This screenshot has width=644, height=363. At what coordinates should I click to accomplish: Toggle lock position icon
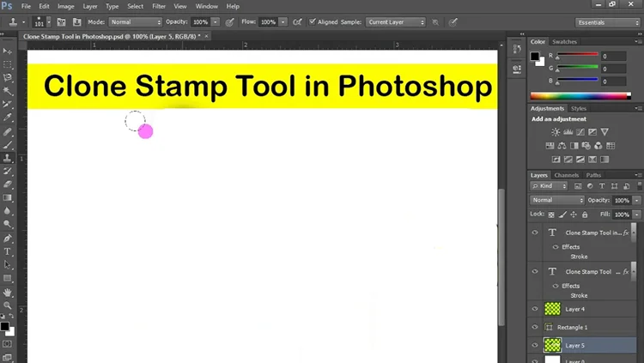tap(574, 215)
